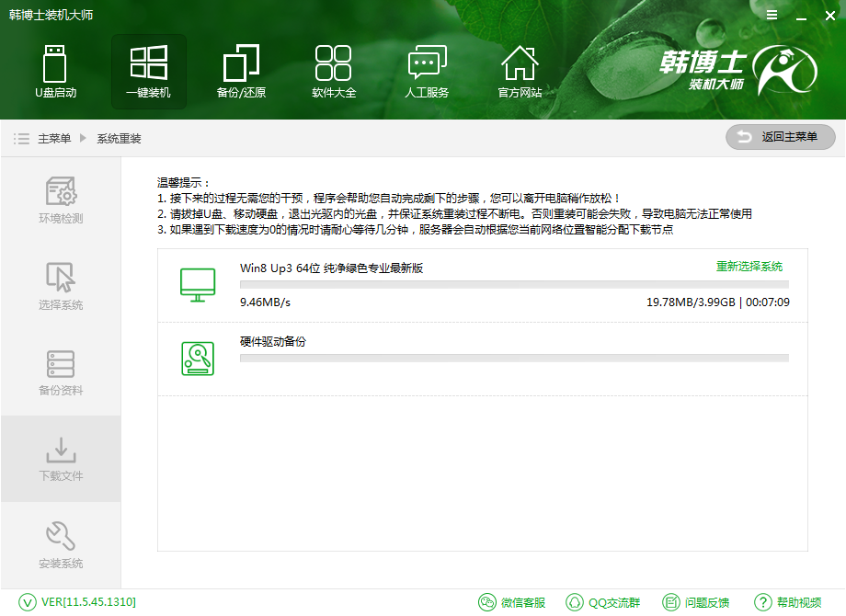The image size is (846, 616).
Task: Open the hamburger menu at top right
Action: click(x=771, y=15)
